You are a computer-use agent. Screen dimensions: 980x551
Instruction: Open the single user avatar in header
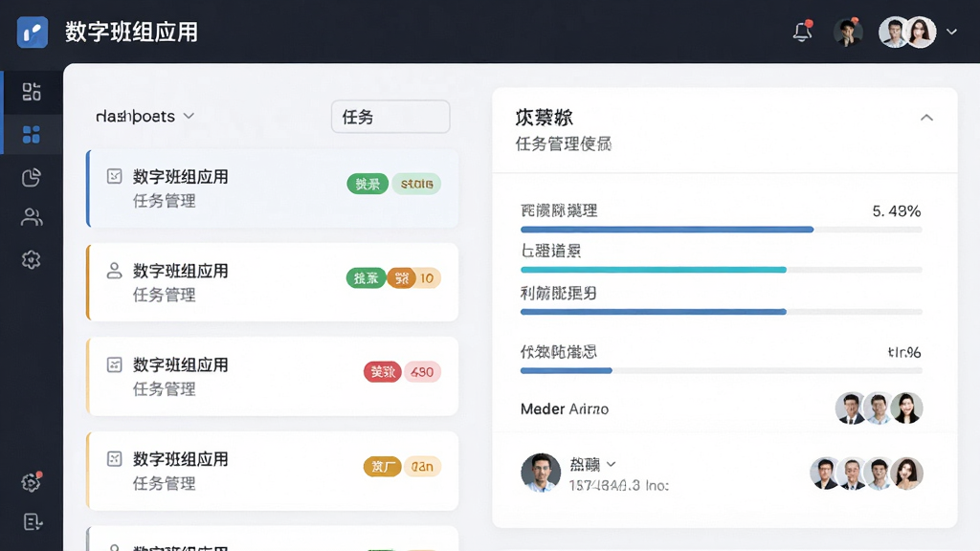(848, 32)
